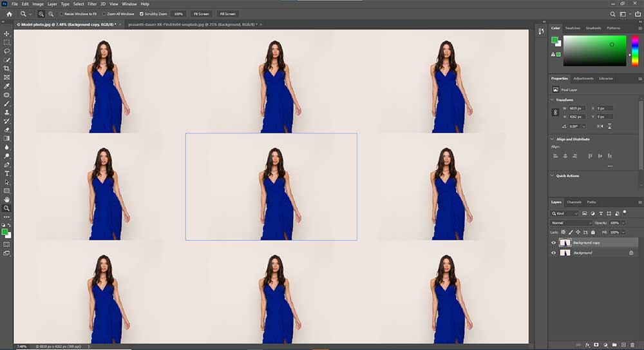Collapse Align and Distribute section

pos(552,139)
